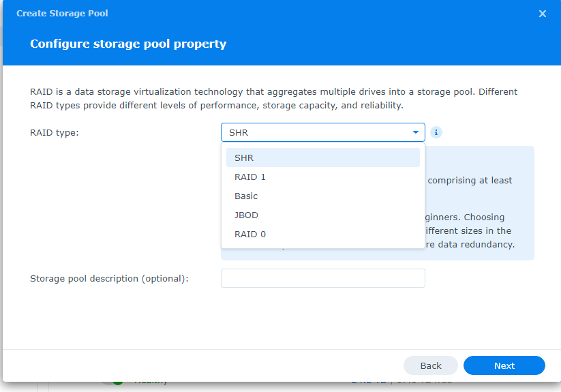Click the "Configure storage pool property" heading
561x392 pixels.
pos(128,44)
